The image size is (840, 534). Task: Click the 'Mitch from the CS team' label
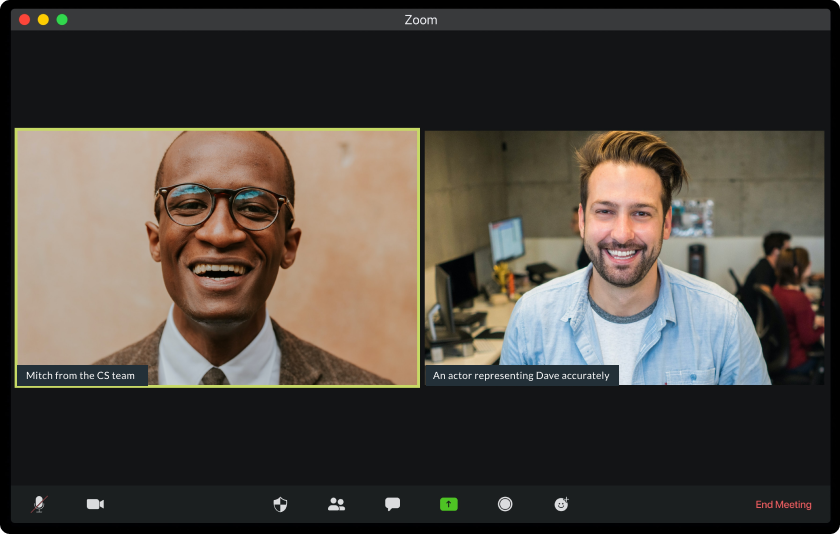pyautogui.click(x=81, y=375)
